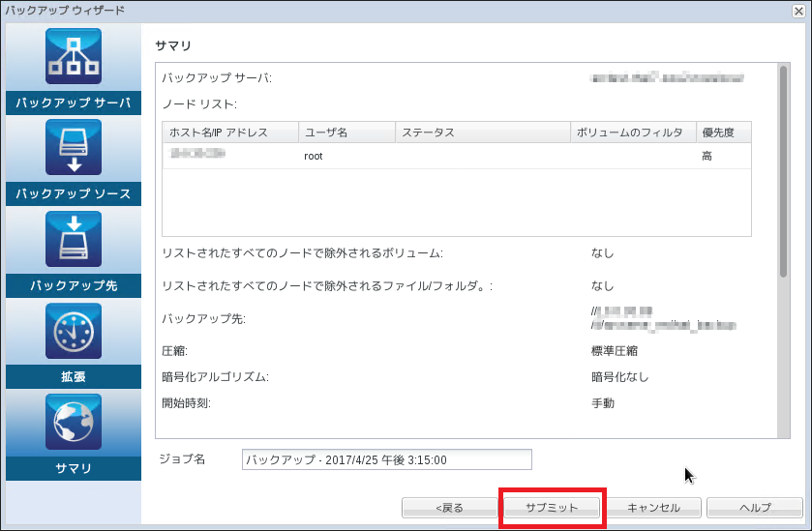
Task: Click the ジョブ名 label
Action: click(182, 459)
